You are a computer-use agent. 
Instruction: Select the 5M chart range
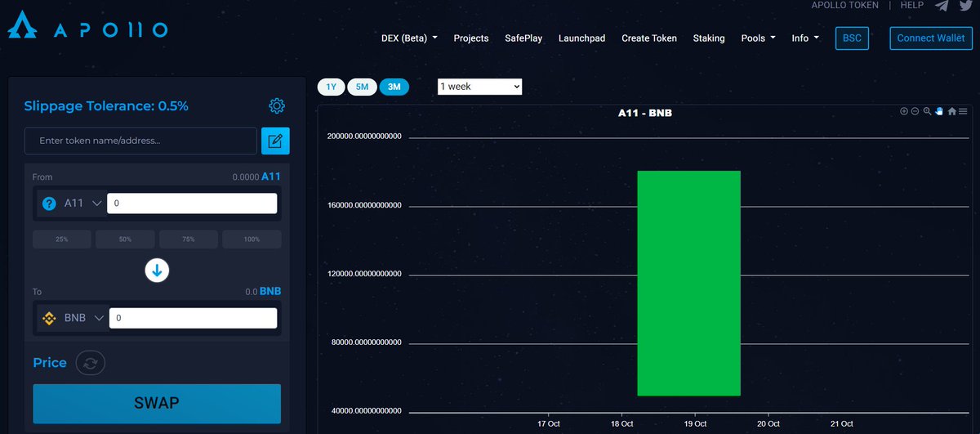(x=362, y=87)
